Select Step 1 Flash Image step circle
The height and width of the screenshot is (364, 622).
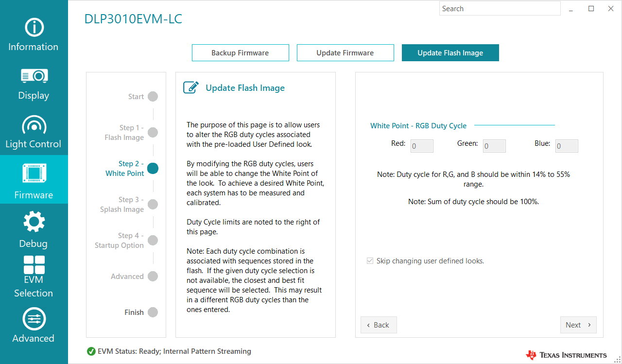[x=153, y=132]
